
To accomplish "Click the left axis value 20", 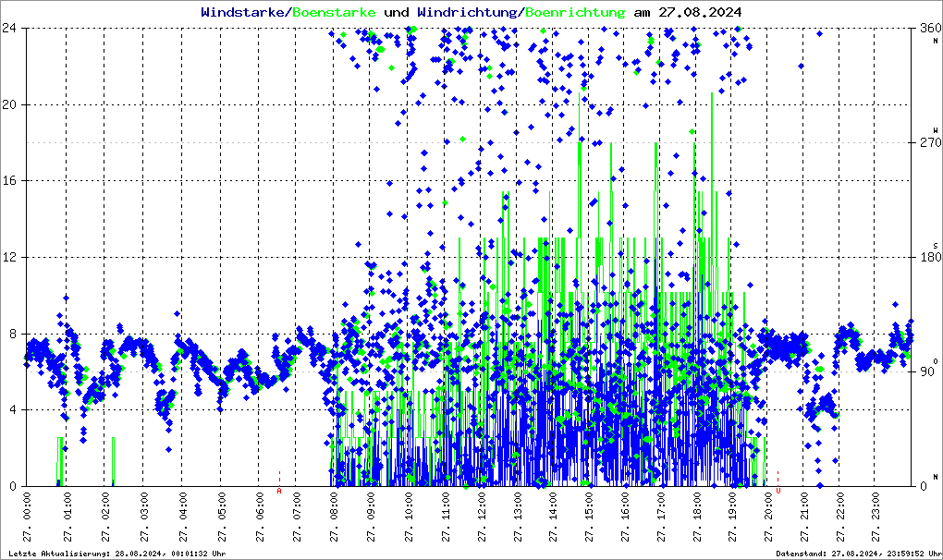I will [x=9, y=104].
